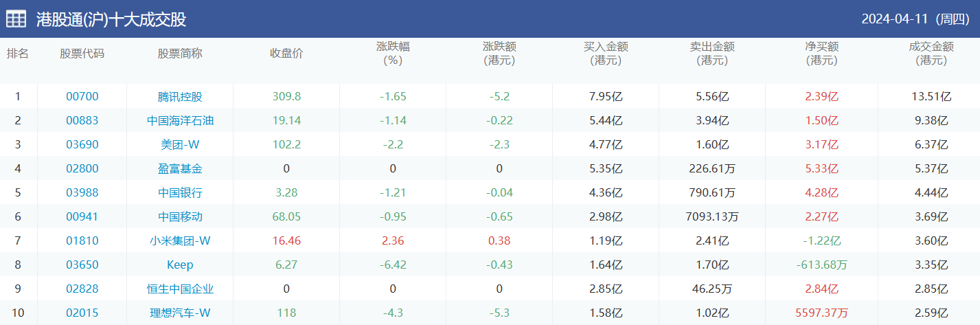Open 腾讯控股 stock name link

coord(180,97)
